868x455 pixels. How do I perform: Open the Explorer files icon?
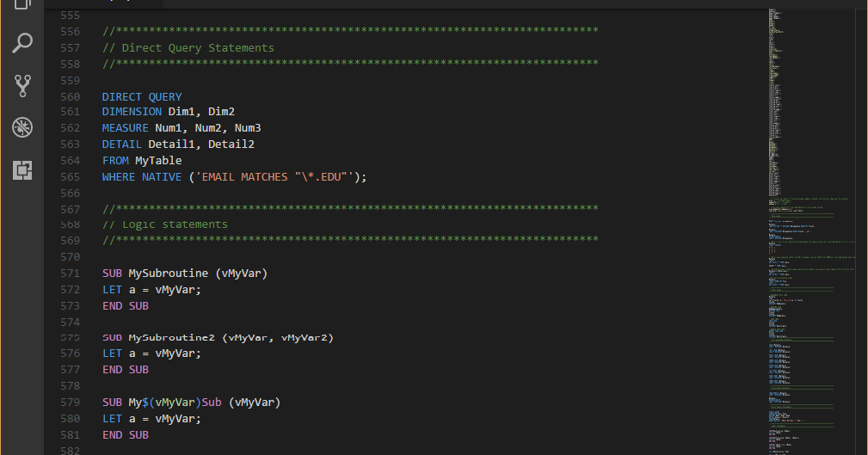pyautogui.click(x=22, y=4)
